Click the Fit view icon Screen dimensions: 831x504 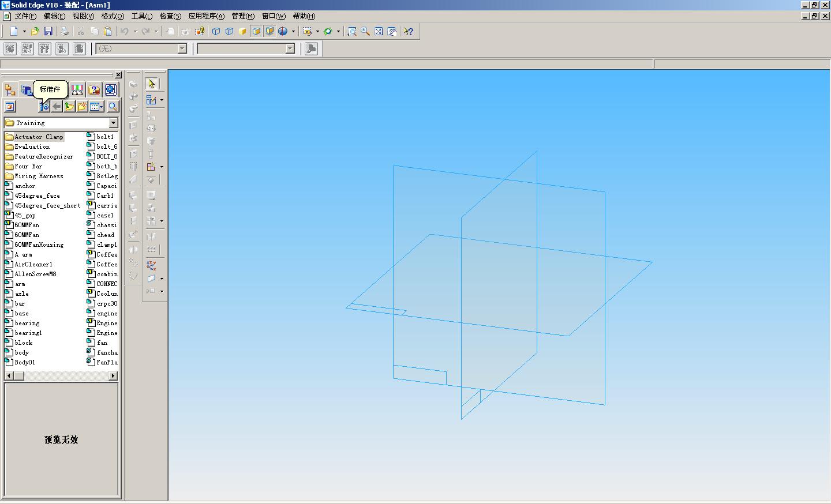tap(379, 31)
